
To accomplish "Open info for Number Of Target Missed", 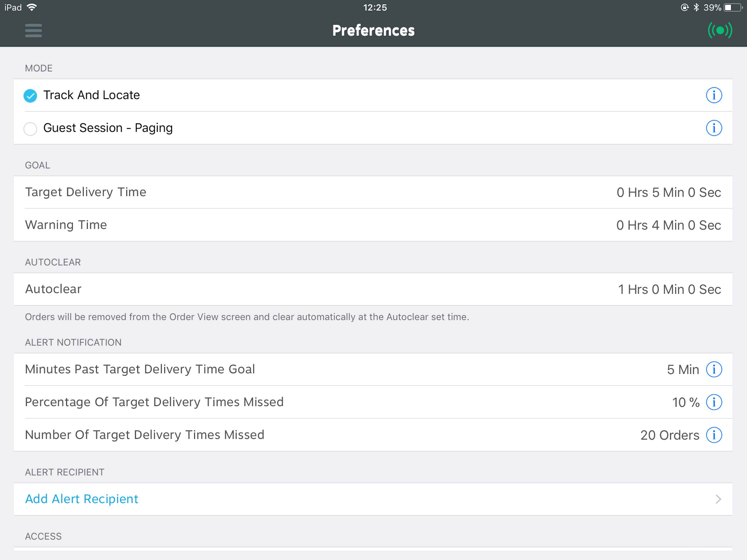I will tap(714, 435).
